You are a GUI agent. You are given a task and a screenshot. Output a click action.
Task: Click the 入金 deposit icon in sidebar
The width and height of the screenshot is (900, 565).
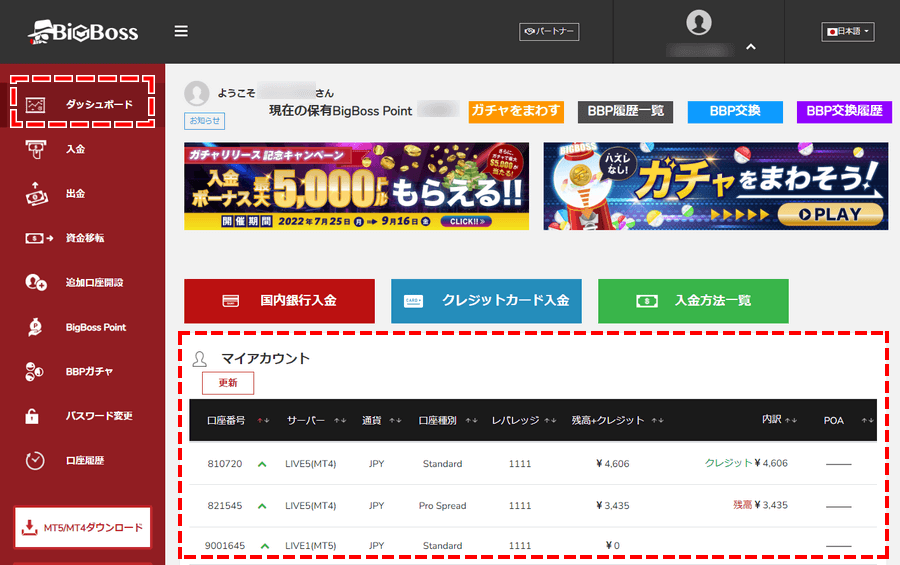coord(35,149)
